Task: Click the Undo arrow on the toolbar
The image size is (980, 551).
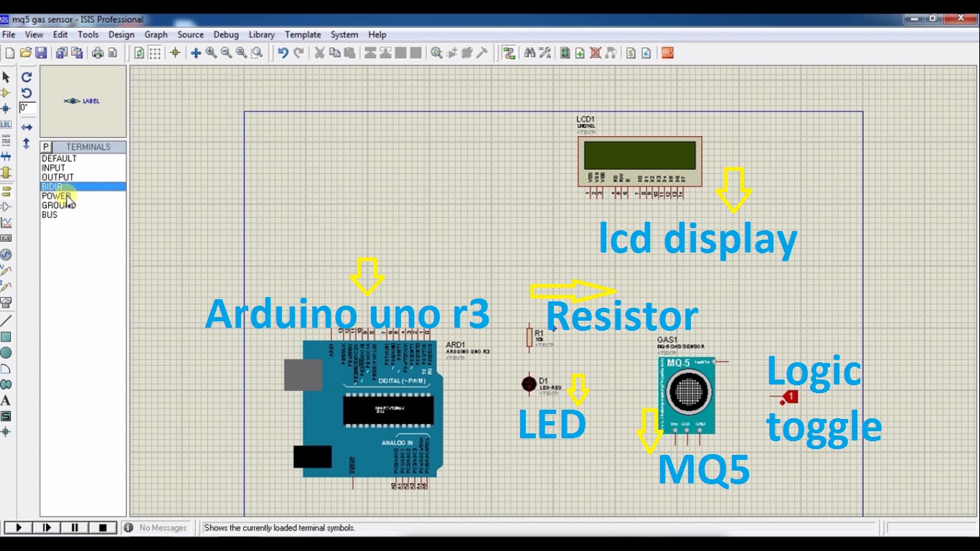Action: point(282,52)
